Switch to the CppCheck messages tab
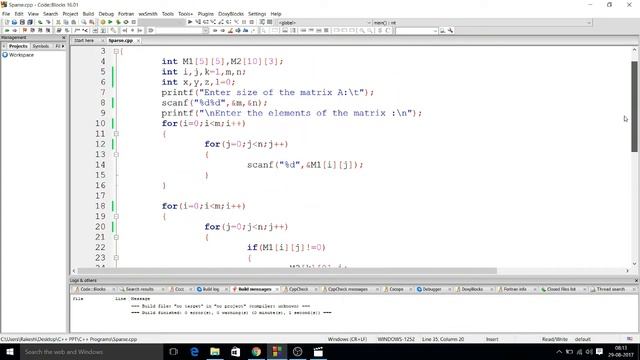Screen dimensions: 640x360 coord(348,289)
